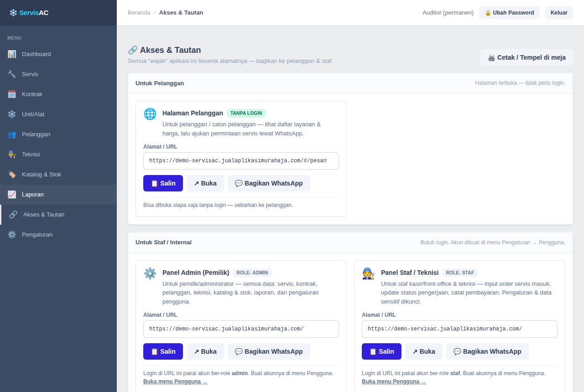The image size is (584, 392).
Task: Select Akses & Tautan menu item
Action: [x=58, y=215]
